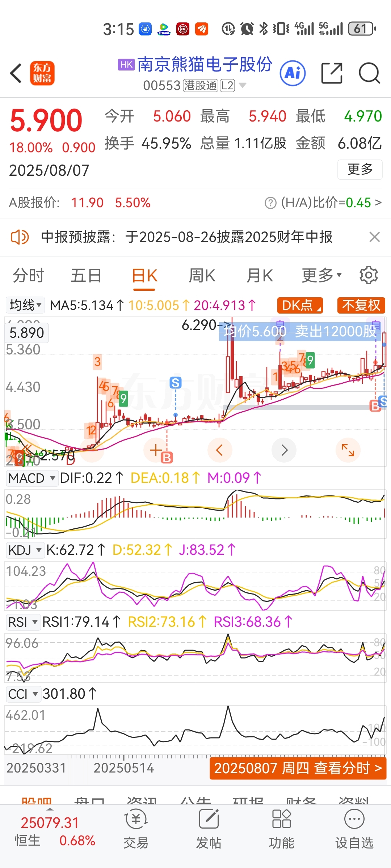Tap the KDJ chart area
This screenshot has width=391, height=868.
click(195, 586)
